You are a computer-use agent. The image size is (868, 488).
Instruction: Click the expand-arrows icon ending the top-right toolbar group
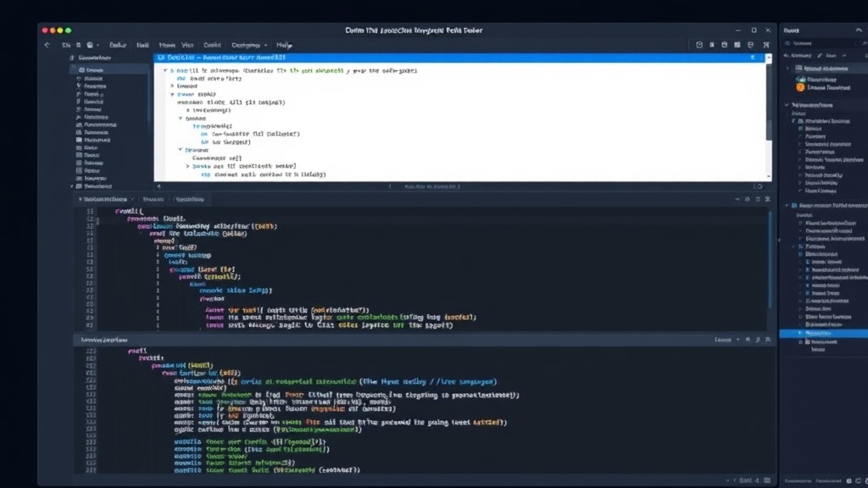pyautogui.click(x=766, y=45)
